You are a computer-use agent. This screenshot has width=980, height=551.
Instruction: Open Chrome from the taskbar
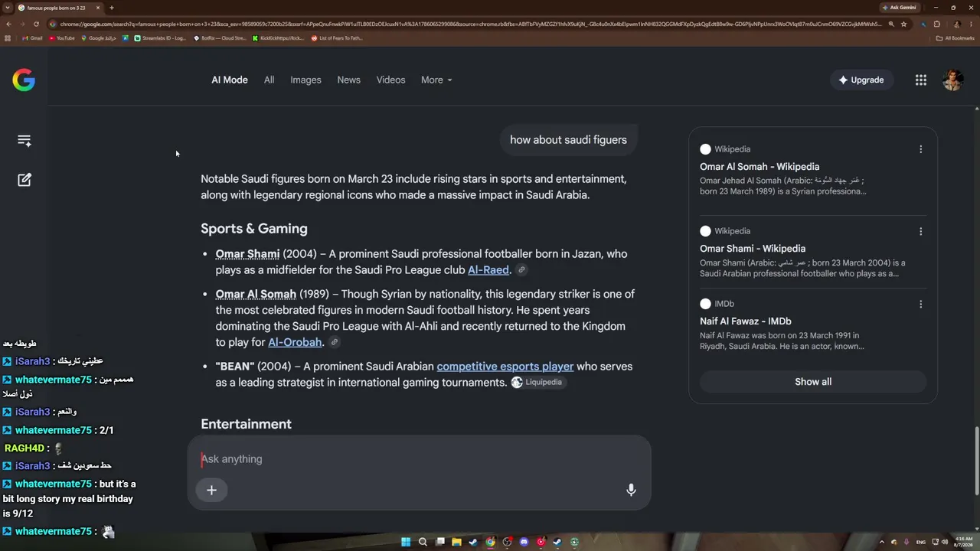coord(490,542)
